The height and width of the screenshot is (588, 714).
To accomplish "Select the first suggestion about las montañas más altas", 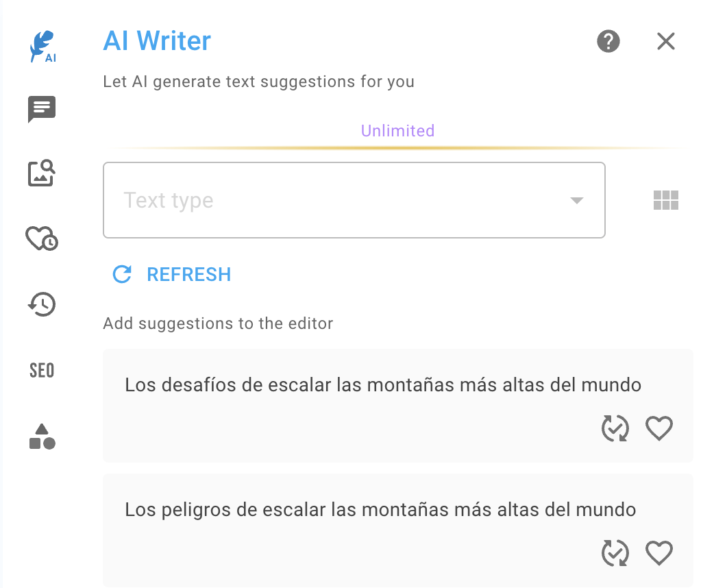I will pyautogui.click(x=382, y=385).
